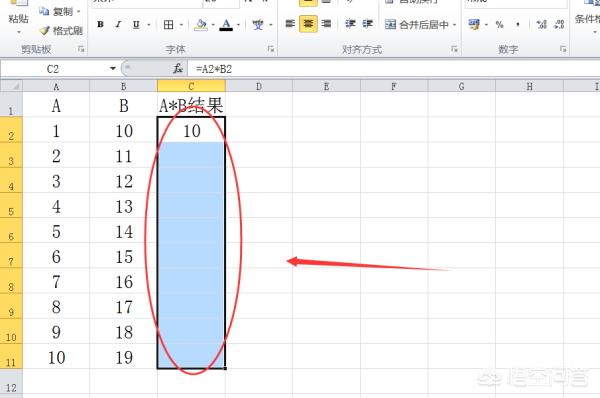Screen dimensions: 600x398
Task: Click the fx insert function icon
Action: point(178,69)
